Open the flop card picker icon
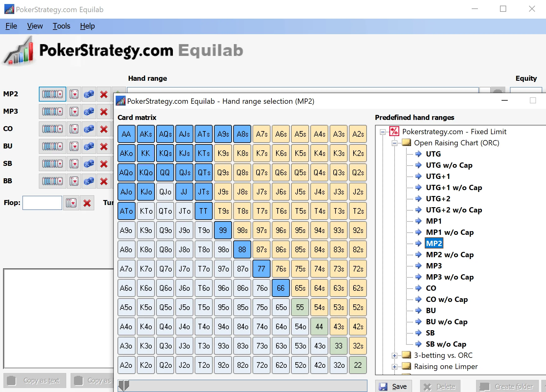546x392 pixels. tap(71, 203)
